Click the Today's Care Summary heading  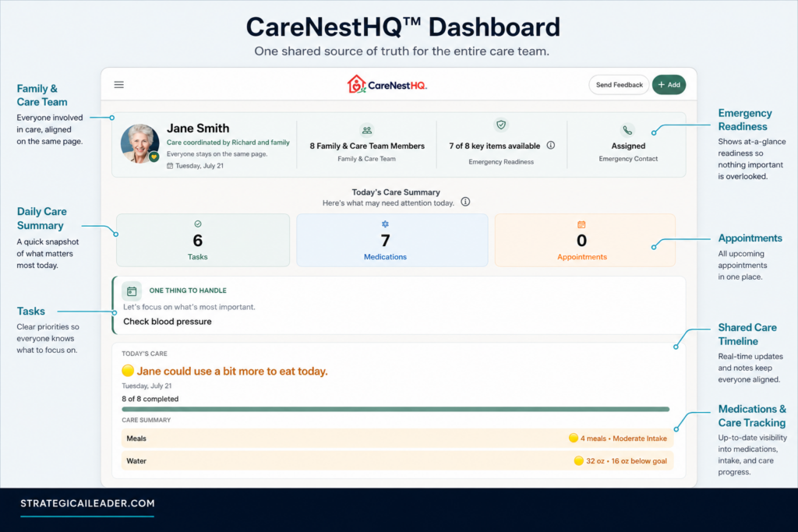[396, 192]
